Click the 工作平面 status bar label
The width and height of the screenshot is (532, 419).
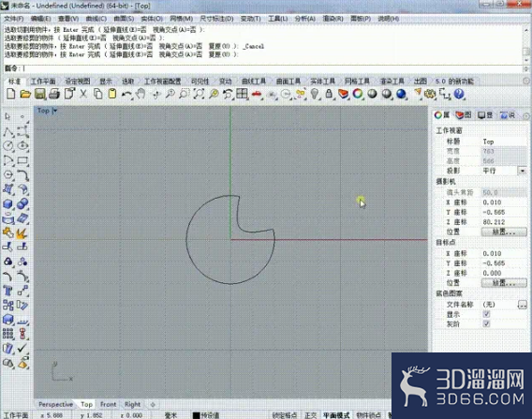[16, 415]
